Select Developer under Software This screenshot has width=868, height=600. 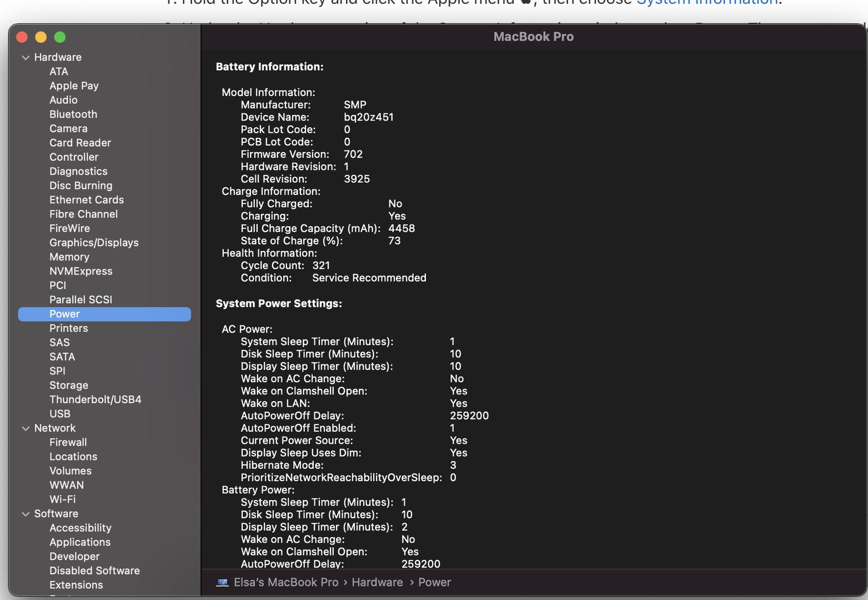tap(74, 557)
